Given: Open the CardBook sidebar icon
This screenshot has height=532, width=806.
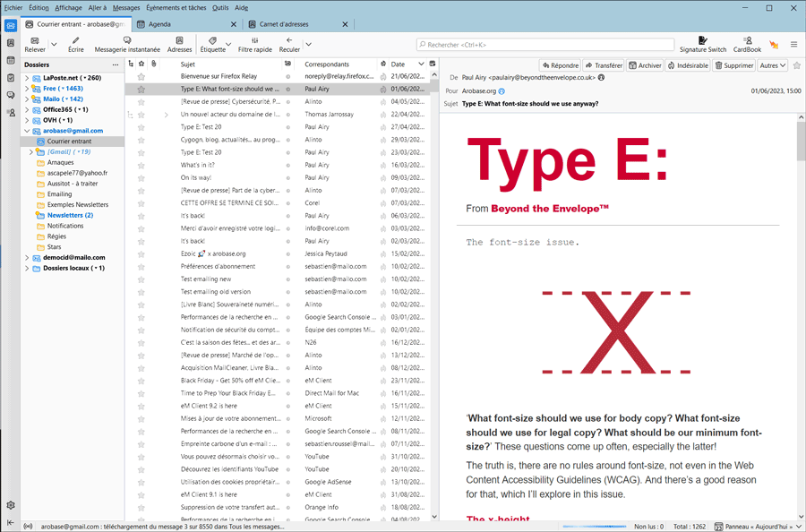Looking at the screenshot, I should (x=10, y=112).
